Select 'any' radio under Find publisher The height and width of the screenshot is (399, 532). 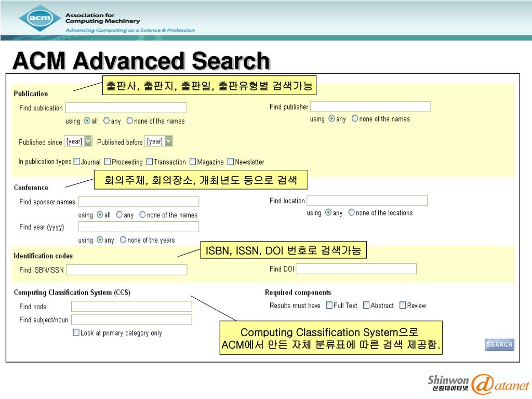click(331, 119)
